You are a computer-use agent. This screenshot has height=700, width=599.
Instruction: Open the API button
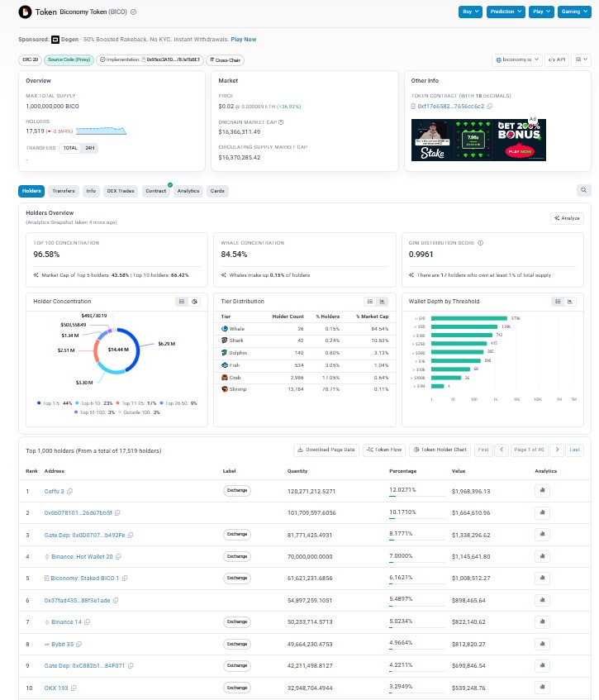[x=557, y=60]
